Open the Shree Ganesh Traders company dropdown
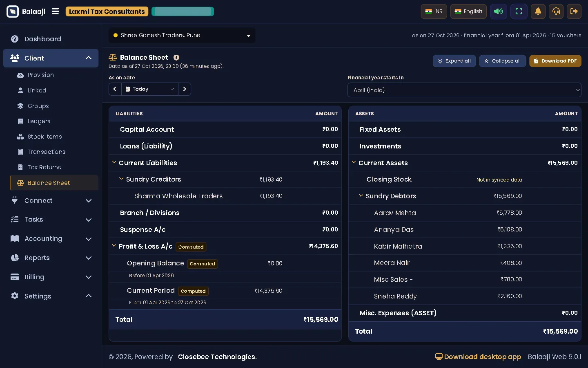 point(182,35)
